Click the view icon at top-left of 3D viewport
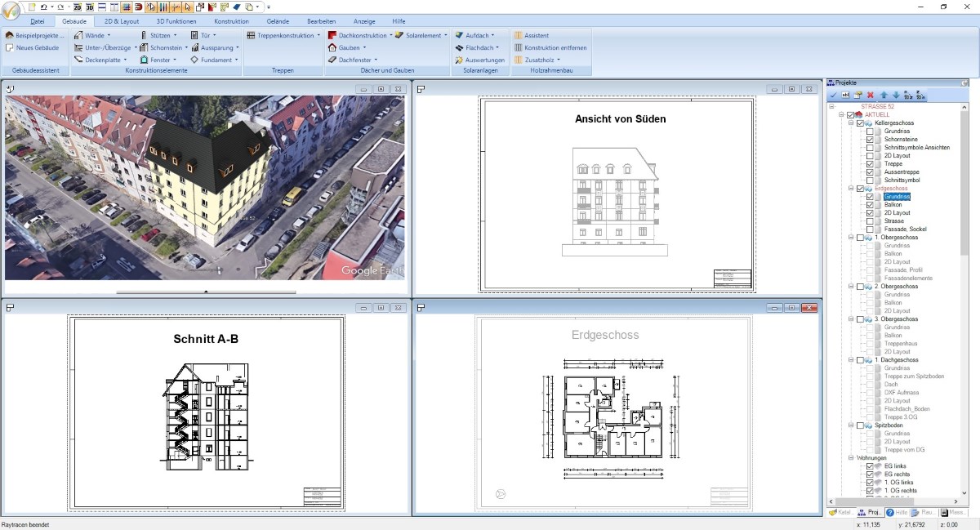Screen dimensions: 980x530 tap(11, 88)
